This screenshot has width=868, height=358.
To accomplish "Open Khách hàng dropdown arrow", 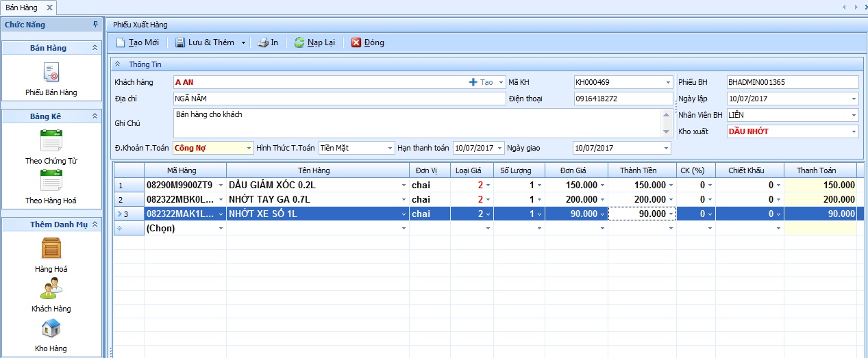I will (501, 82).
